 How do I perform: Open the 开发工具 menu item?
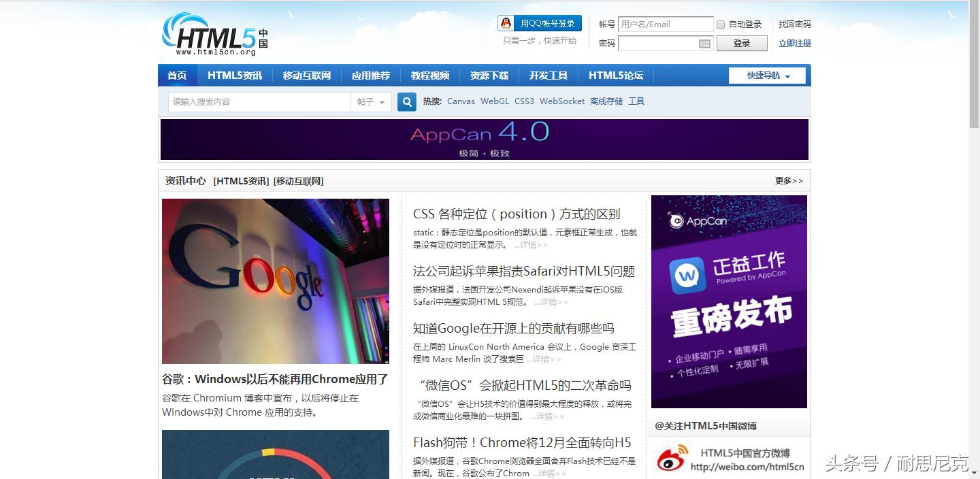(x=549, y=76)
